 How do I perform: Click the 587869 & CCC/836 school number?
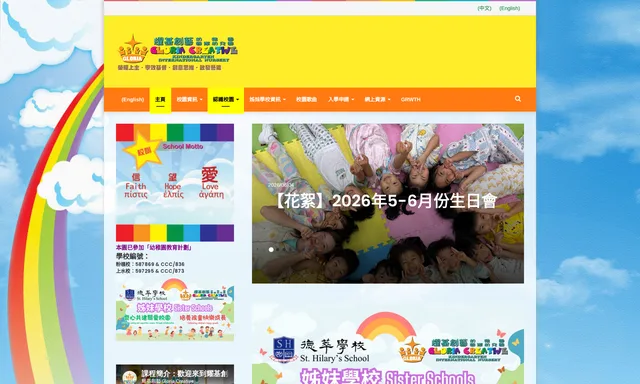[160, 264]
